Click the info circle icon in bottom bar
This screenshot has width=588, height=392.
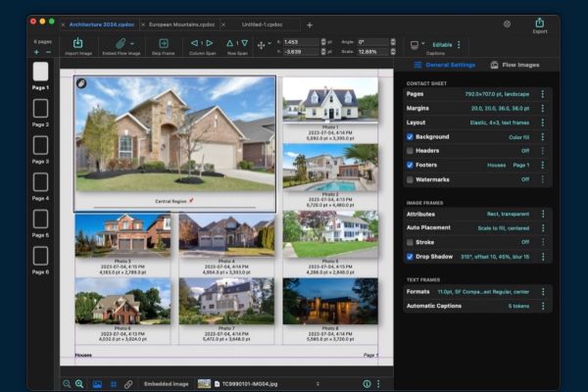click(x=367, y=384)
